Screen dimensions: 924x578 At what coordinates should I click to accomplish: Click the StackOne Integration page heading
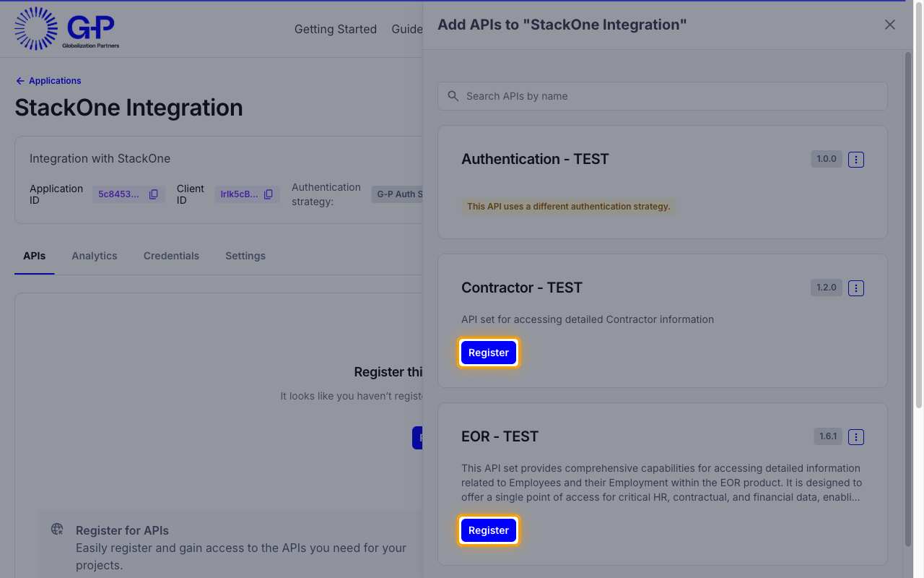point(129,108)
